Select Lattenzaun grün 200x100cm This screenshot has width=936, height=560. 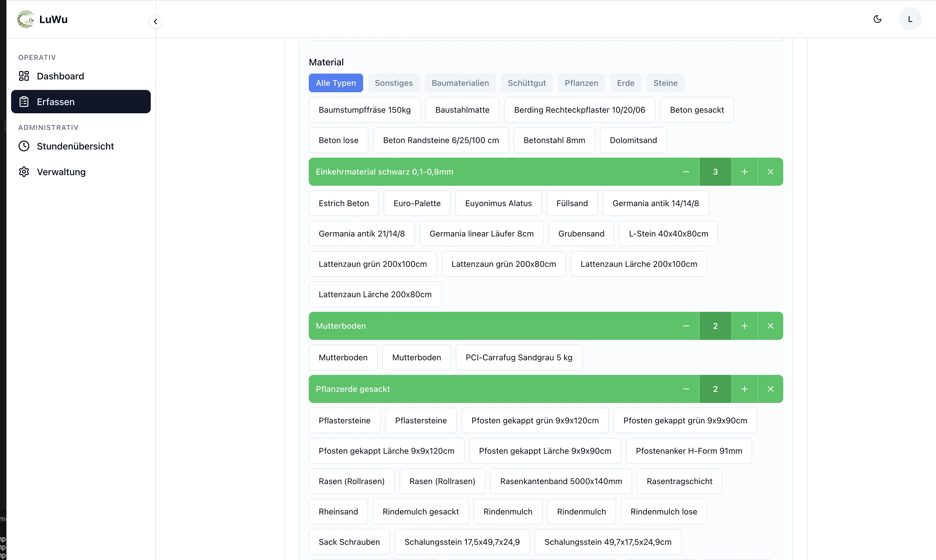pos(373,264)
